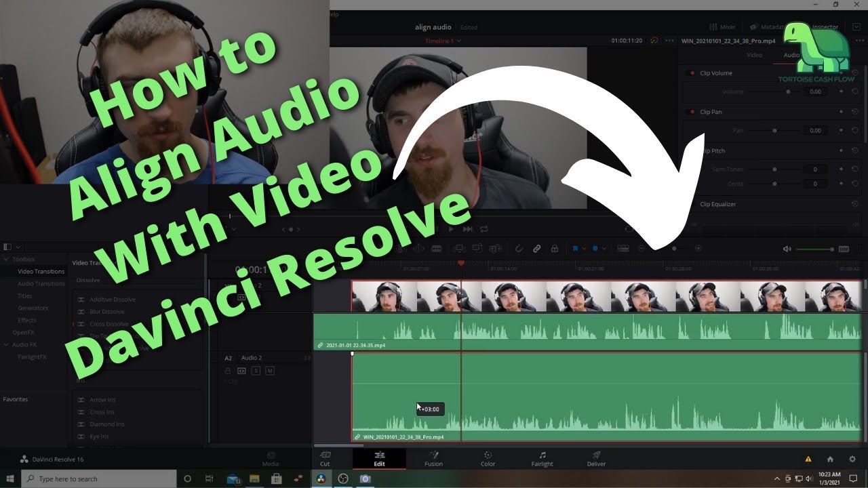Toggle the DIM audio button
The width and height of the screenshot is (868, 488).
click(x=844, y=249)
